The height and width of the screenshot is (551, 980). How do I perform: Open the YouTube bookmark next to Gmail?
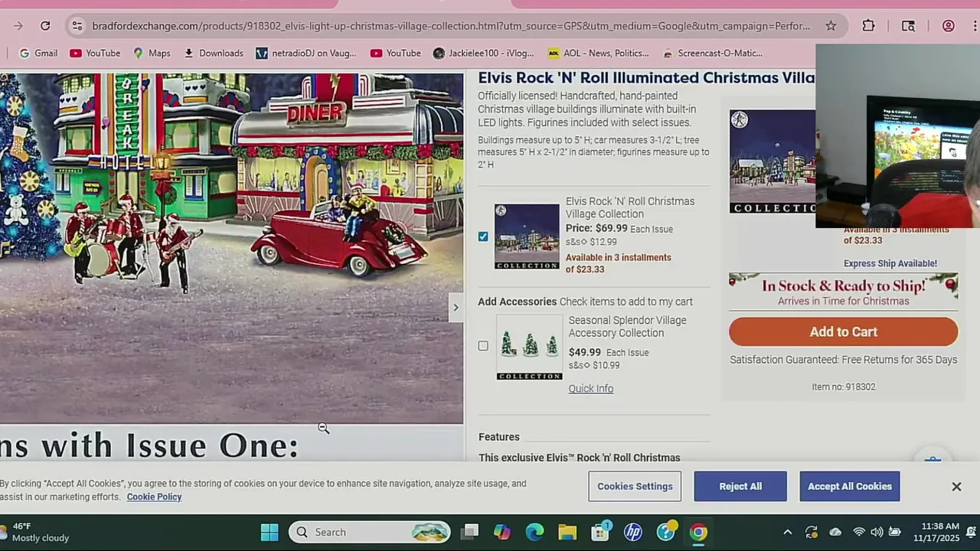95,53
